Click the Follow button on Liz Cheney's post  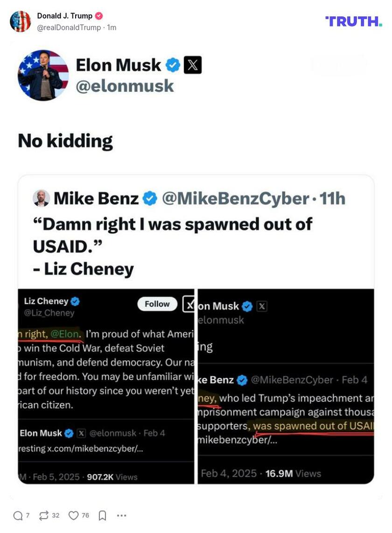pyautogui.click(x=157, y=304)
